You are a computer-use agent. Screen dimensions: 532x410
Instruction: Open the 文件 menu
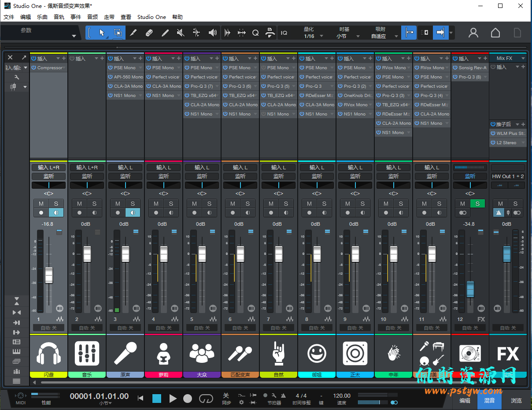tap(9, 17)
